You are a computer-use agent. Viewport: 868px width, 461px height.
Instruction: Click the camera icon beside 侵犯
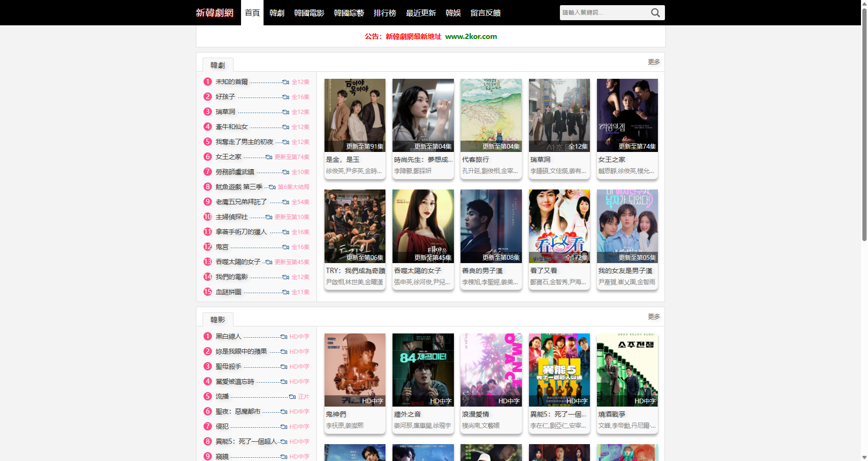click(284, 427)
